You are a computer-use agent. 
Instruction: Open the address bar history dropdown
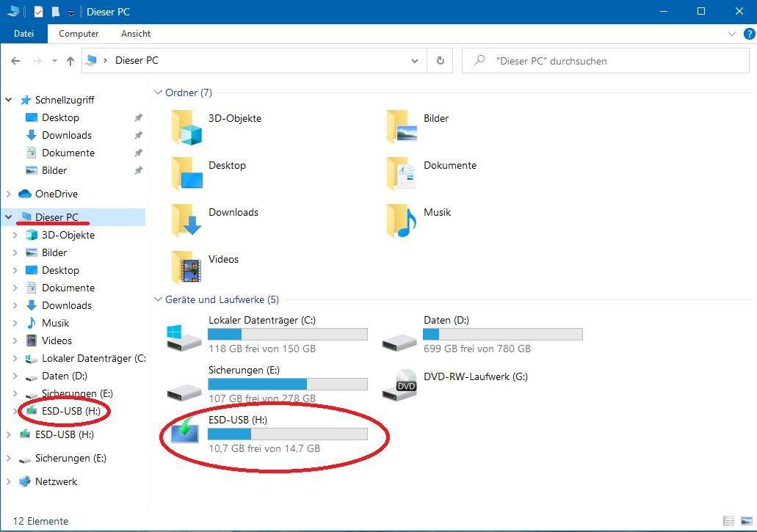click(x=416, y=61)
